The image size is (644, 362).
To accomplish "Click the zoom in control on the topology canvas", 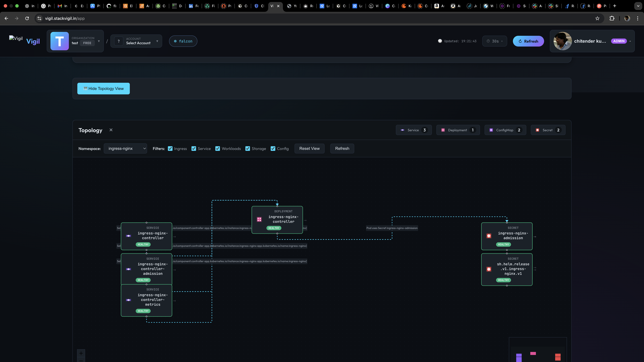I will (81, 353).
